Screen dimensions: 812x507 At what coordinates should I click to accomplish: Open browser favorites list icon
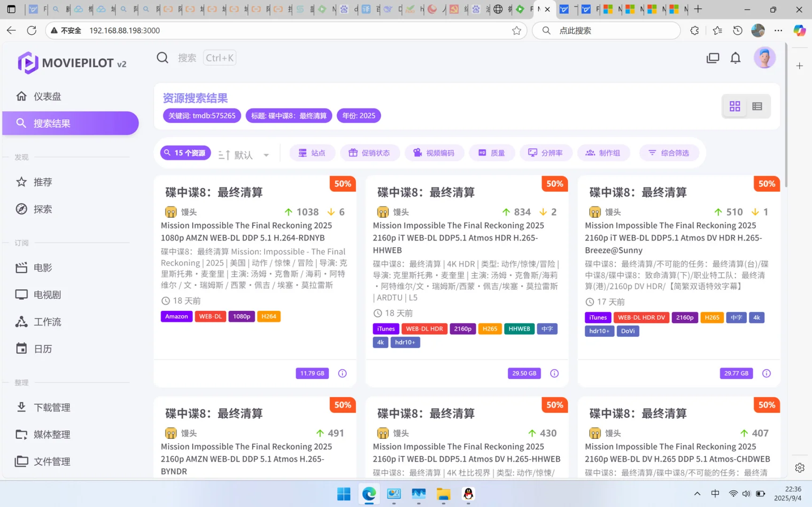point(717,31)
